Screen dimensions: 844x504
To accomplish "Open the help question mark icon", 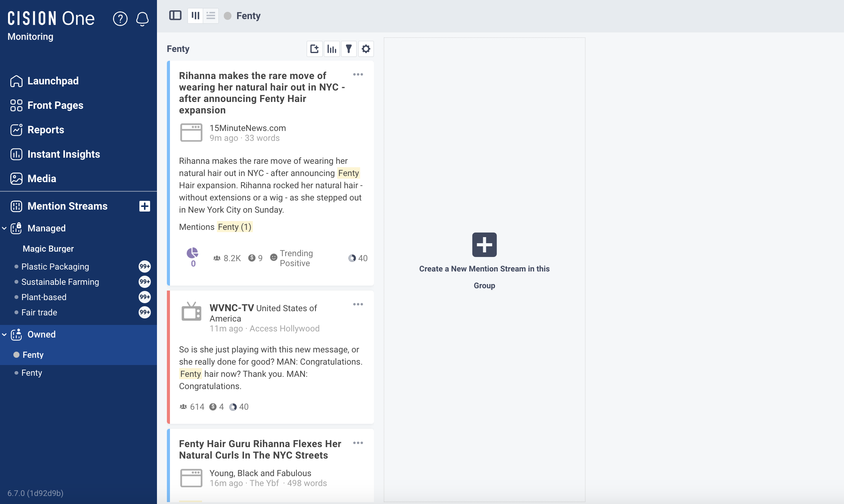I will pyautogui.click(x=120, y=19).
